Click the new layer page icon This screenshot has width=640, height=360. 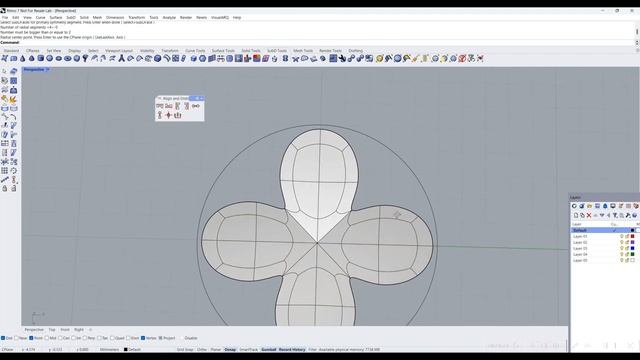[x=576, y=215]
